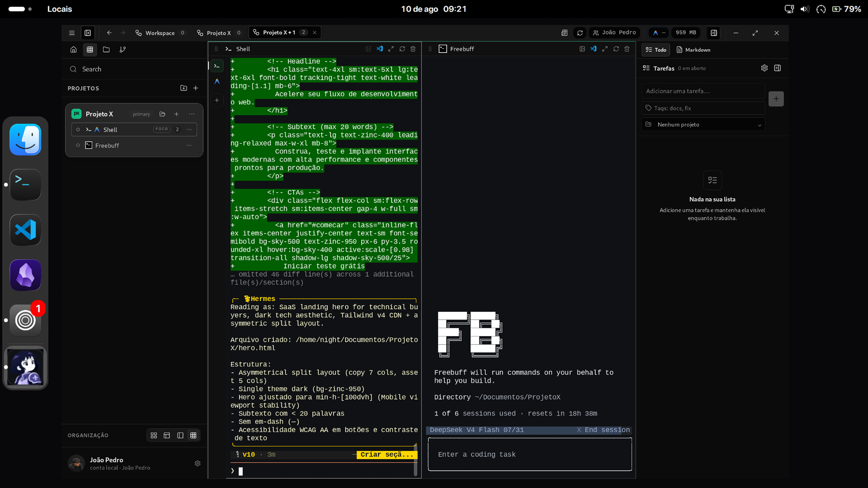Open Freebuff row more options
This screenshot has width=868, height=488.
point(189,145)
